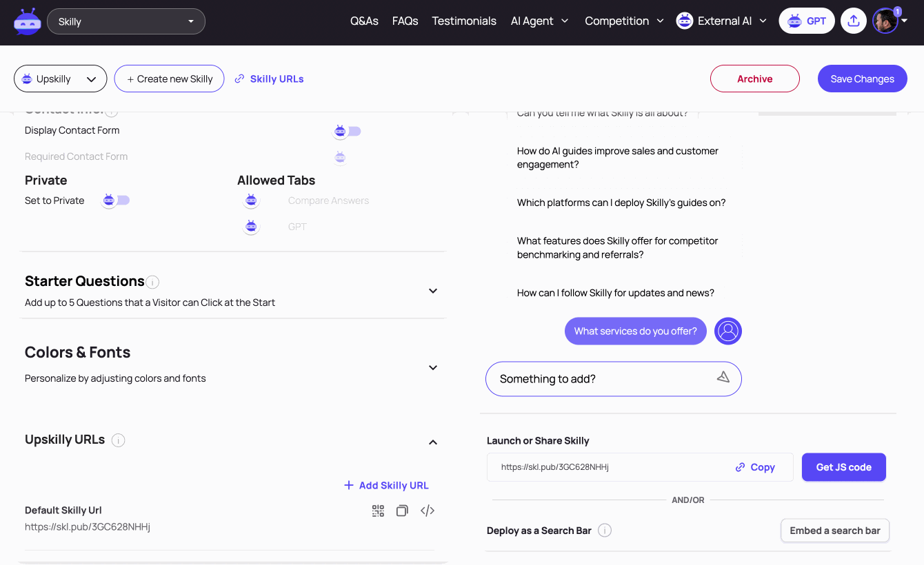Viewport: 924px width, 565px height.
Task: Open the Upskilly dropdown
Action: (60, 79)
